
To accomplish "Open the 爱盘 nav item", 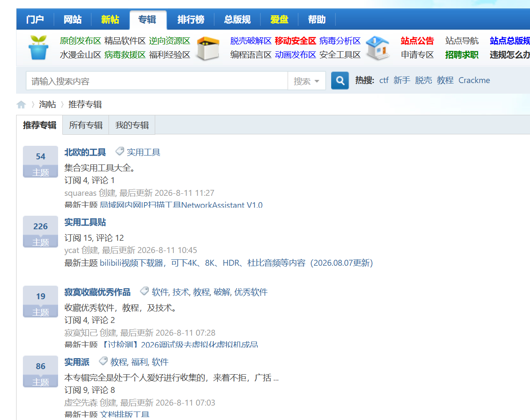I will coord(279,19).
